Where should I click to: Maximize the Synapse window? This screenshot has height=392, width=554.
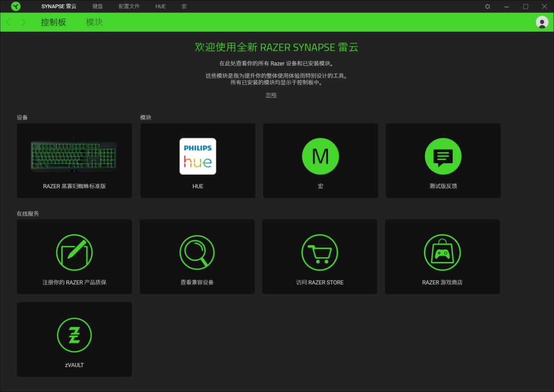525,7
